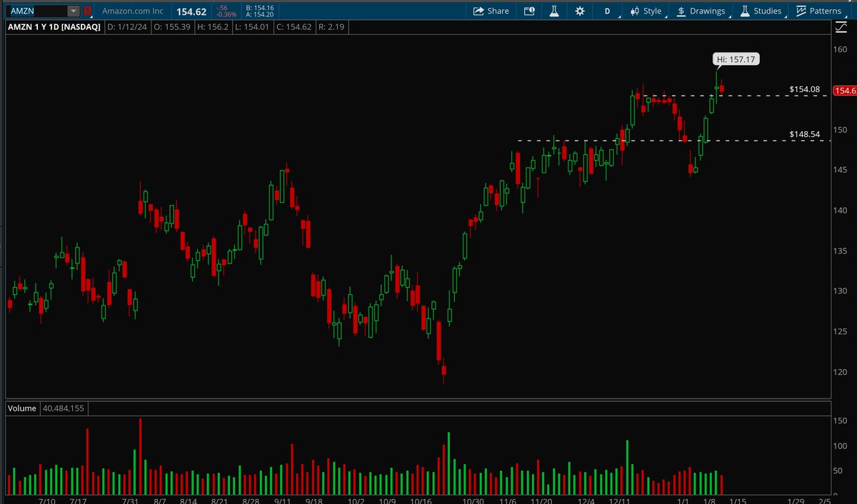857x504 pixels.
Task: Open the Style menu
Action: 646,11
